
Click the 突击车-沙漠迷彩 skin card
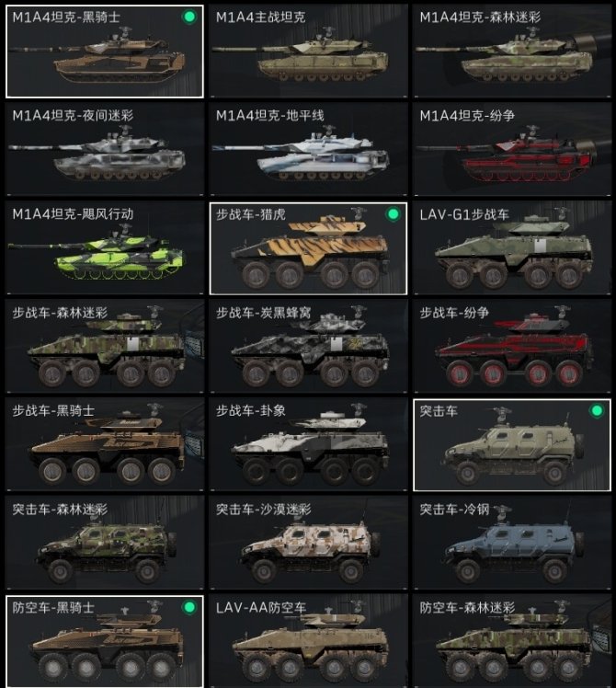(308, 544)
